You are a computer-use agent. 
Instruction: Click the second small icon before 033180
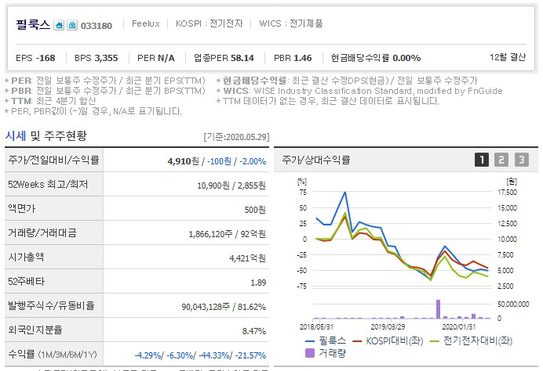72,25
